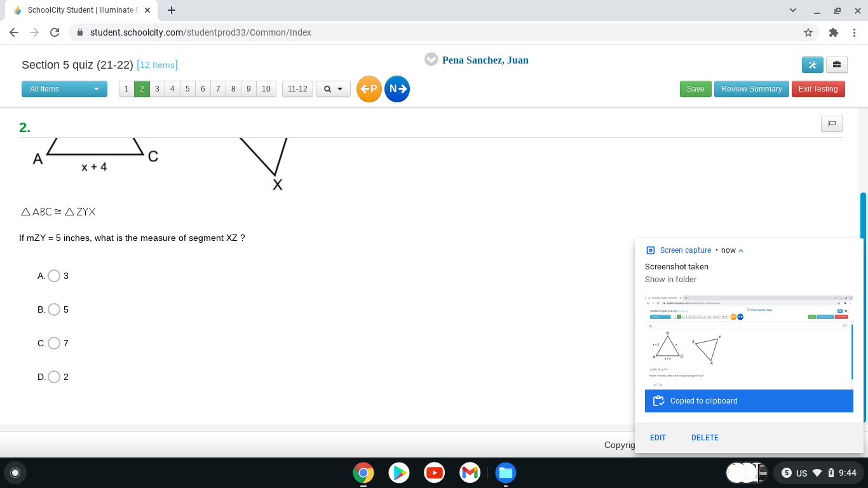The width and height of the screenshot is (868, 488).
Task: Go to question 5
Action: [x=187, y=89]
